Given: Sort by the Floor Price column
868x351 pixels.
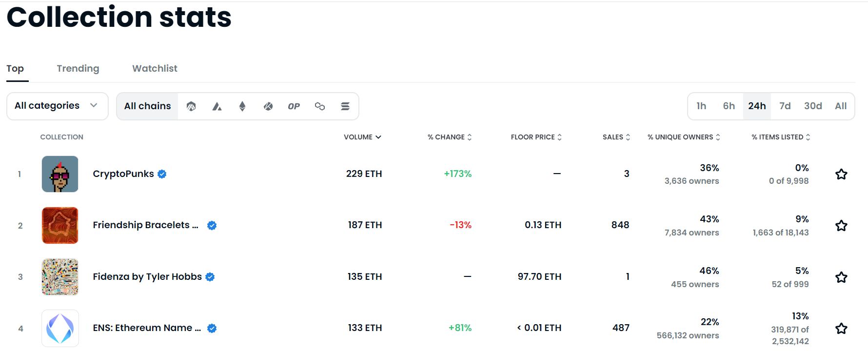Looking at the screenshot, I should (x=536, y=137).
